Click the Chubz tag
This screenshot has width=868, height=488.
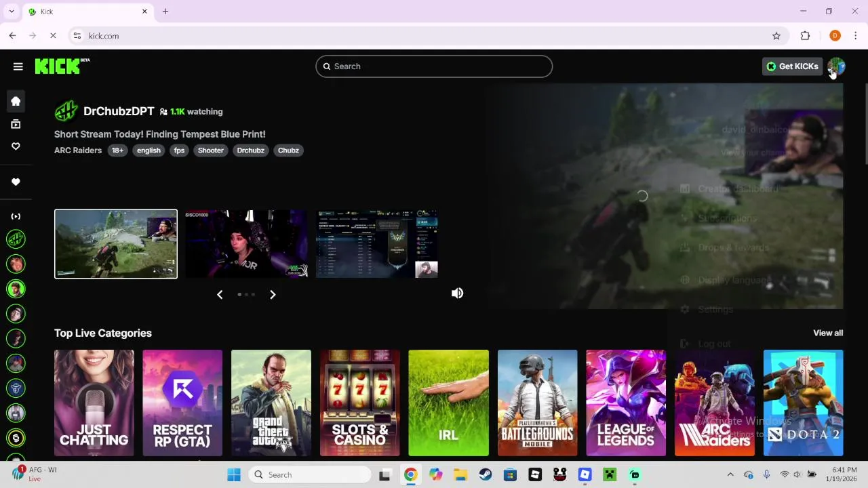click(288, 150)
